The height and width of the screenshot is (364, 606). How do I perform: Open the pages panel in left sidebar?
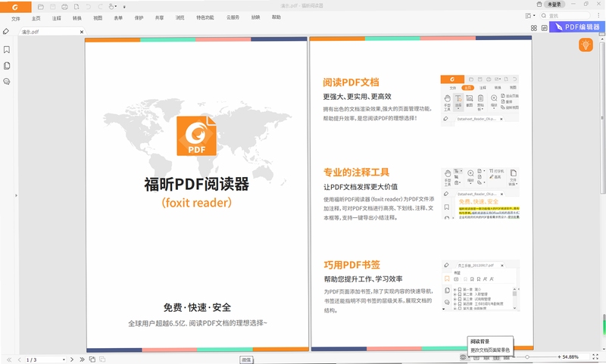pos(7,66)
